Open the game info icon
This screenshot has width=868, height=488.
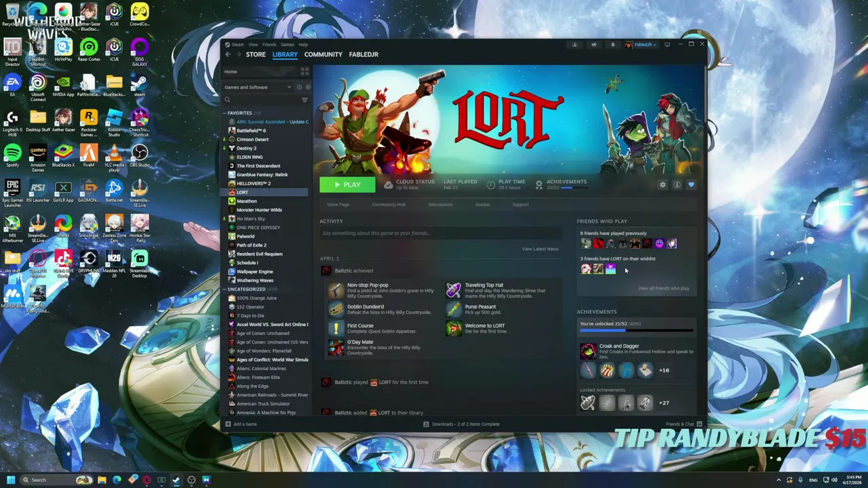(677, 184)
